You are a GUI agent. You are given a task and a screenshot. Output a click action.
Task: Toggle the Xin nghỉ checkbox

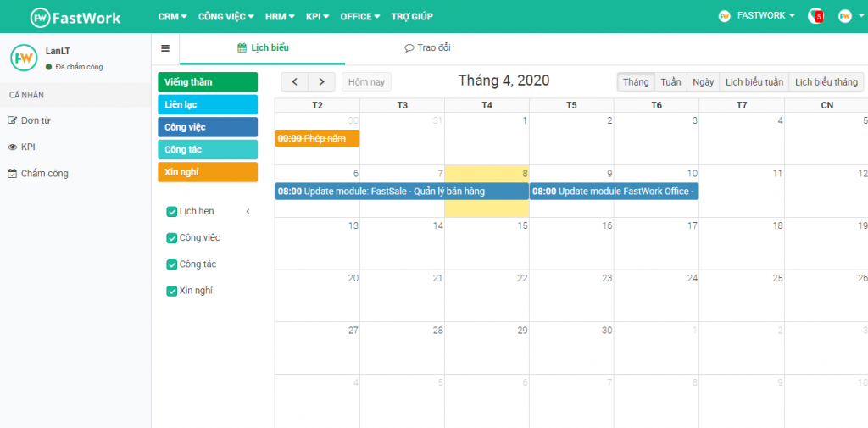[x=172, y=292]
